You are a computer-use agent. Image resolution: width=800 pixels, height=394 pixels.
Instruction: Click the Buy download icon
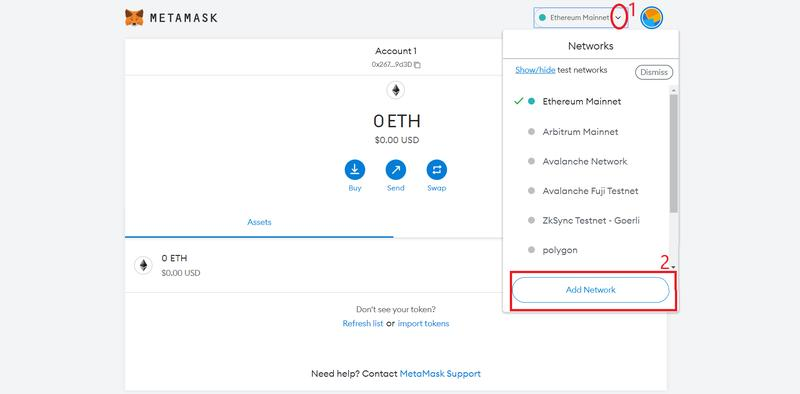point(355,169)
